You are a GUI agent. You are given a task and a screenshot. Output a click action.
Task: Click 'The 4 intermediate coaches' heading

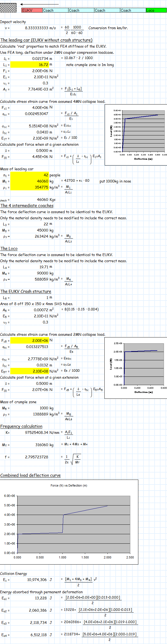(27, 206)
